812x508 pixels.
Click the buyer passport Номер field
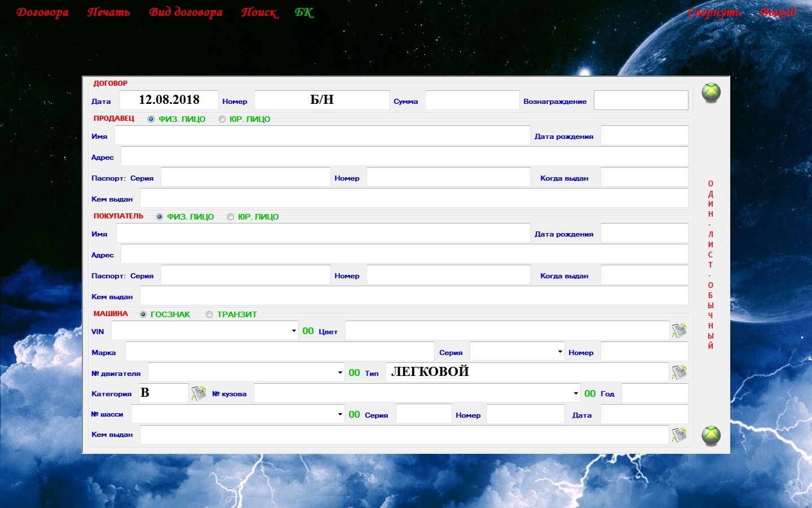point(449,275)
